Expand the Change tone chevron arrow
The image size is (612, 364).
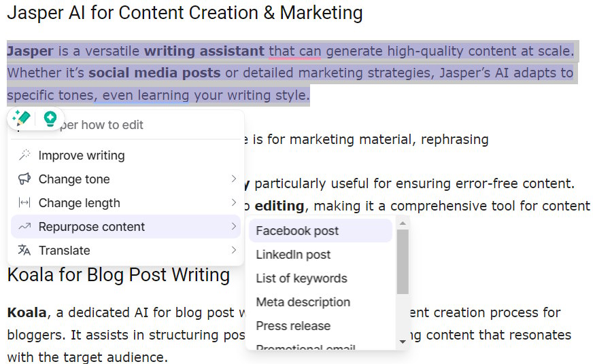[233, 179]
